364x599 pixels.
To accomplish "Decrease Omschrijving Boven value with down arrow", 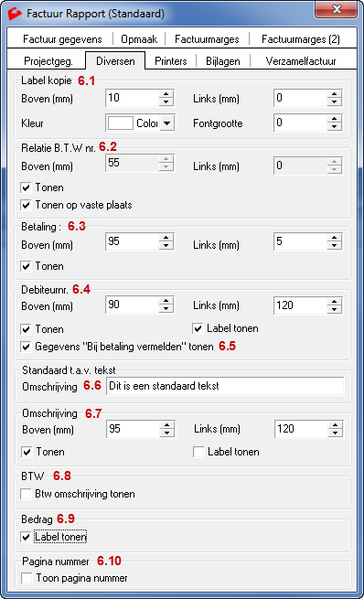I will (x=167, y=433).
